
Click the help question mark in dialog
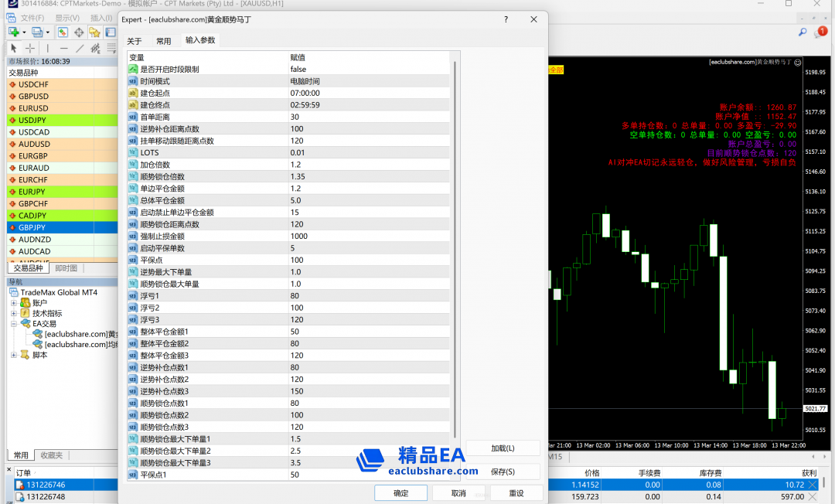pos(506,20)
